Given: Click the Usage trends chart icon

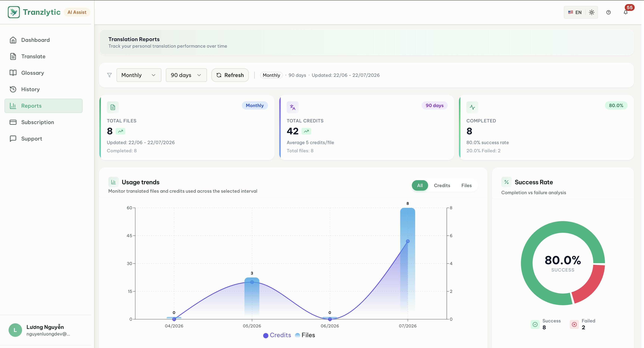Looking at the screenshot, I should point(113,182).
